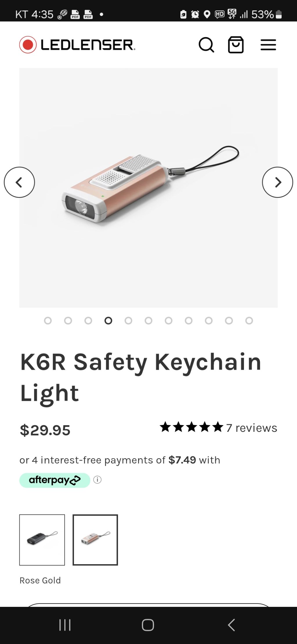Select the last carousel dot

[x=249, y=320]
